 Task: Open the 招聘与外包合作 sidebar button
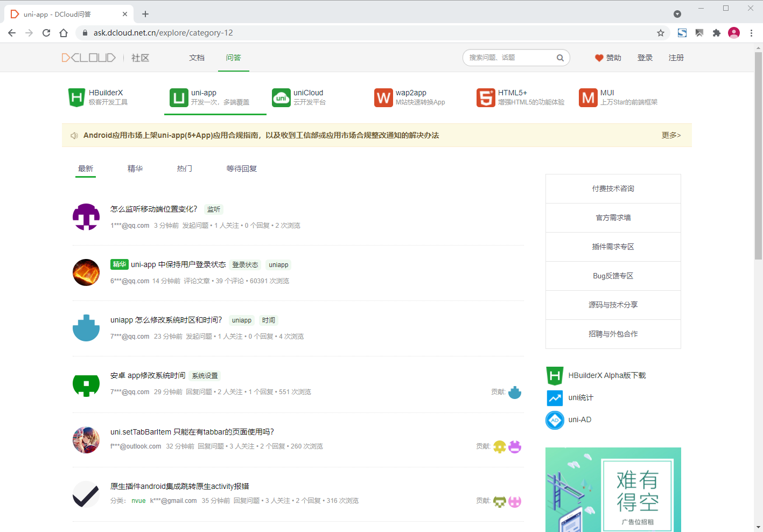(x=613, y=334)
